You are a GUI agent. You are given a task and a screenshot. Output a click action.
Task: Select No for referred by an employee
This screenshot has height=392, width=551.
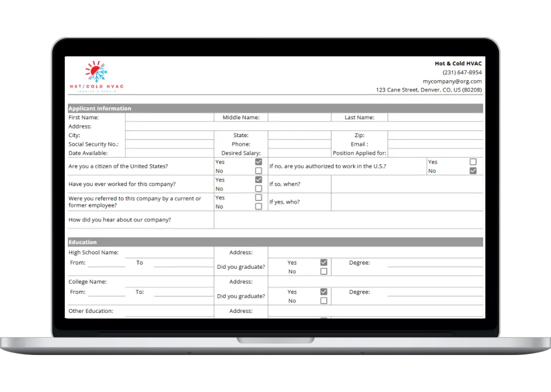click(x=259, y=207)
